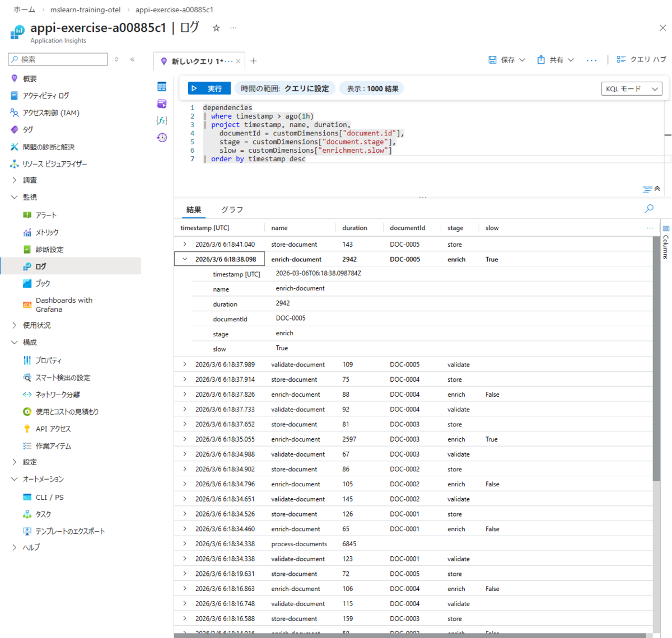672x638 pixels.
Task: Open スマート検出の設定
Action: coord(63,378)
